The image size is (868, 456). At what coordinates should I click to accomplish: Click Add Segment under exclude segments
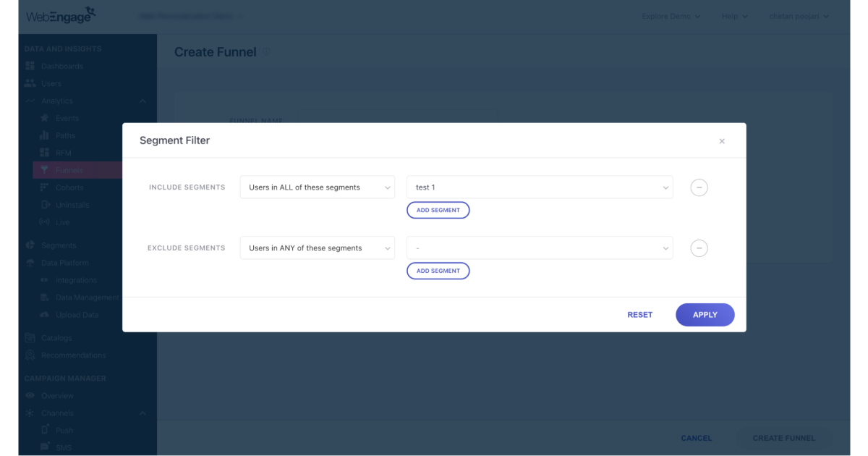438,271
